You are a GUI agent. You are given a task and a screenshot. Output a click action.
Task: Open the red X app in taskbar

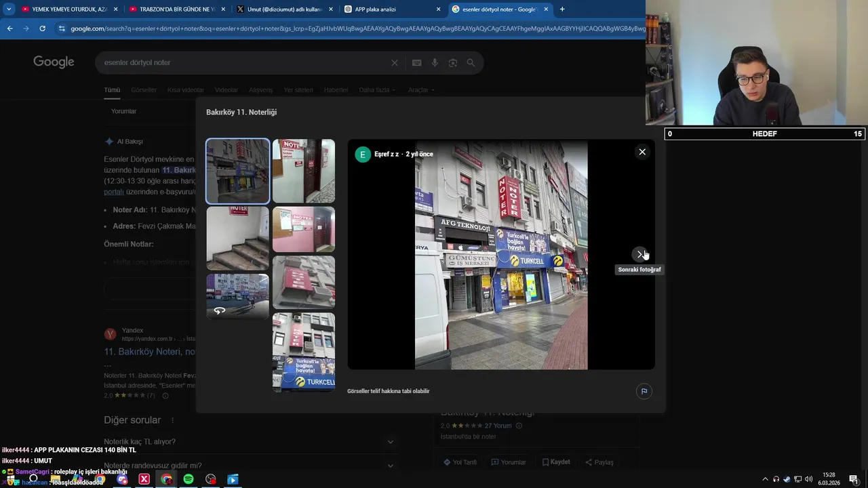pos(144,479)
